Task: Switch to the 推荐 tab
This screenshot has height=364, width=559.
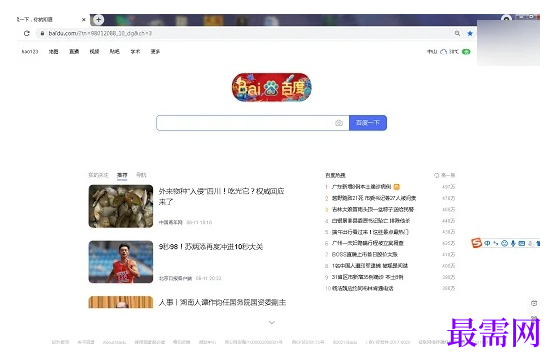Action: (x=122, y=175)
